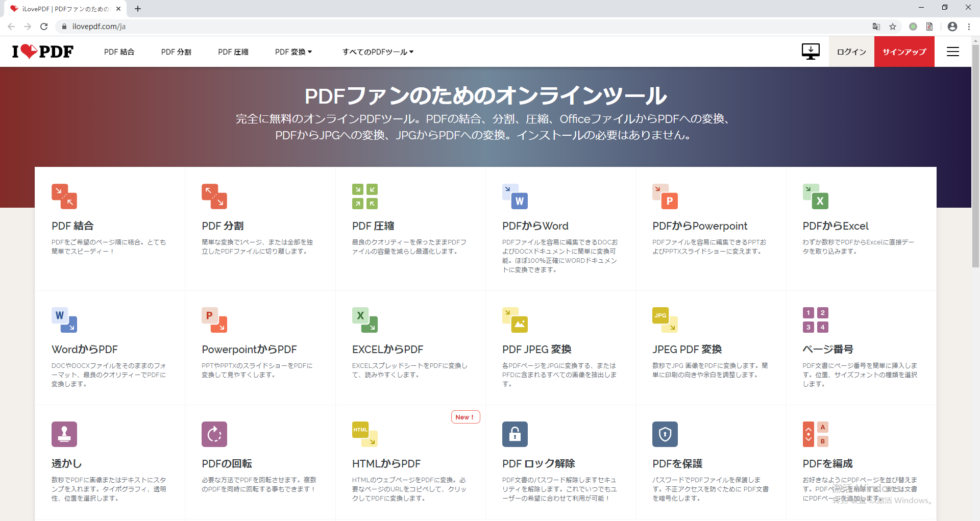Click the PDF 圧縮 compress tool icon

[x=365, y=196]
